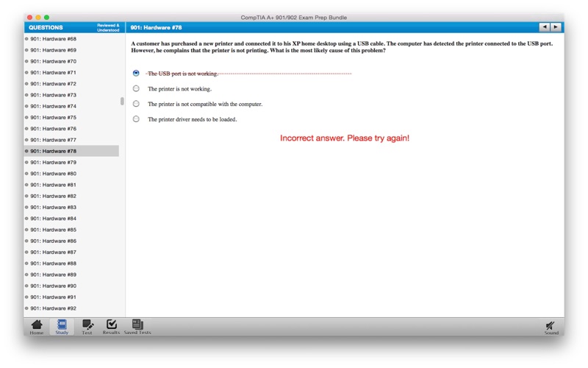
Task: Click the 'Incorrect answer. Please try again!' message
Action: coord(345,138)
